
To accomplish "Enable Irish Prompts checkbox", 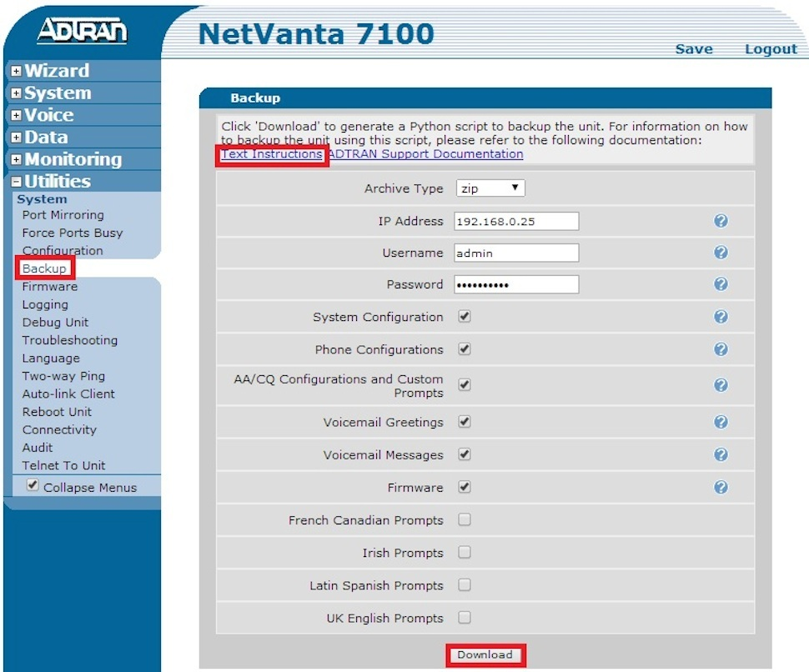I will point(465,552).
